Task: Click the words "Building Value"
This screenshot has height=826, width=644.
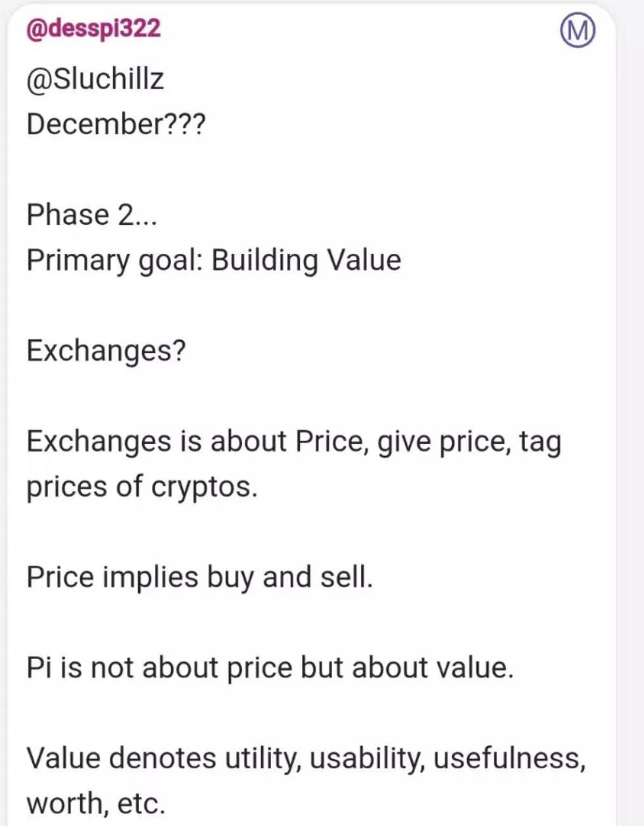Action: point(307,259)
